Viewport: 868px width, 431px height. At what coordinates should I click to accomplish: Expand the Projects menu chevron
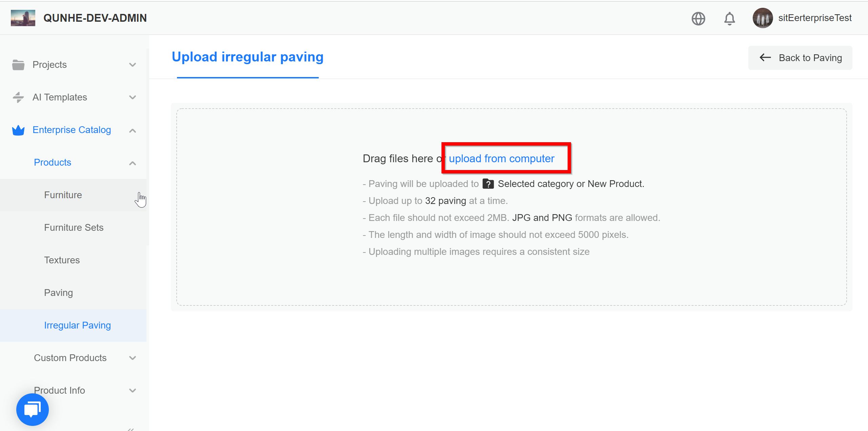pos(133,64)
